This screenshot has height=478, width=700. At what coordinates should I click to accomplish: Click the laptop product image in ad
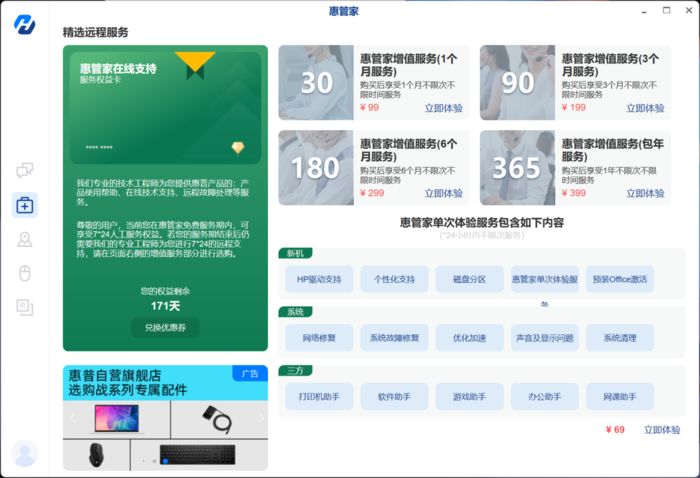tap(117, 419)
